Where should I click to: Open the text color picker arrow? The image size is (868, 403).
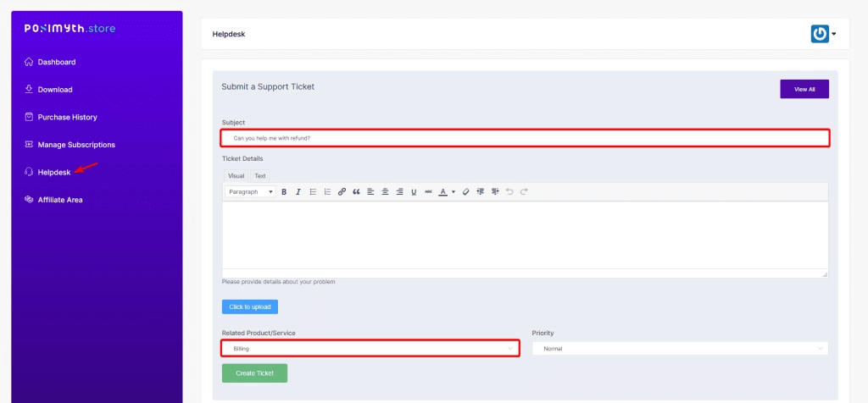(453, 192)
